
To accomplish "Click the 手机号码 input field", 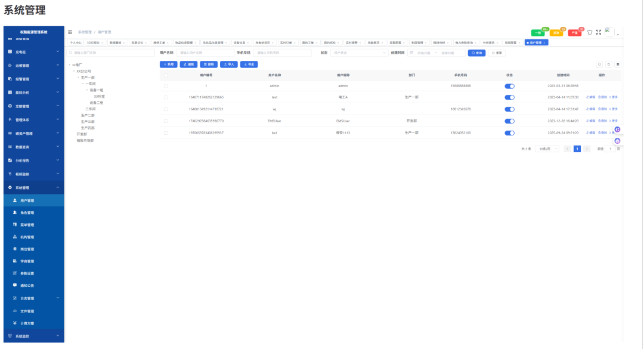I will pos(282,53).
